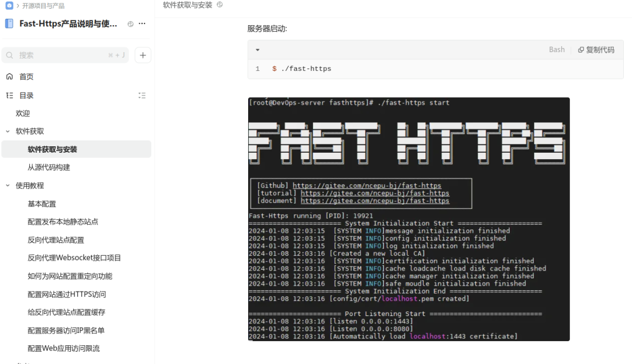This screenshot has width=632, height=364.
Task: Open 反向代理Websocket接口项目 page
Action: (x=74, y=258)
